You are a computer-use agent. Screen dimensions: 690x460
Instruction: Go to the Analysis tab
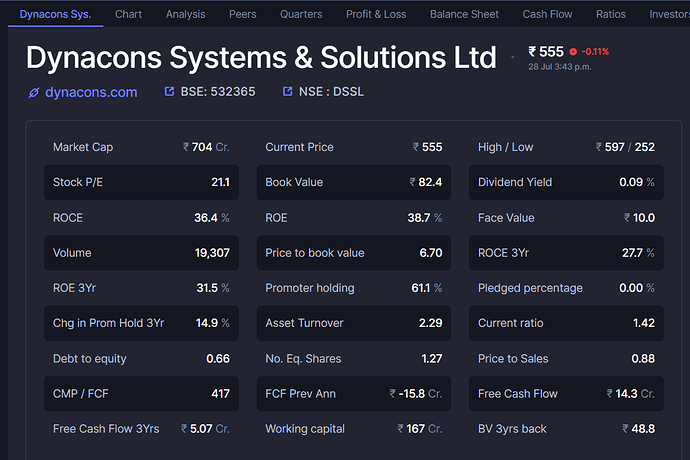click(x=185, y=14)
